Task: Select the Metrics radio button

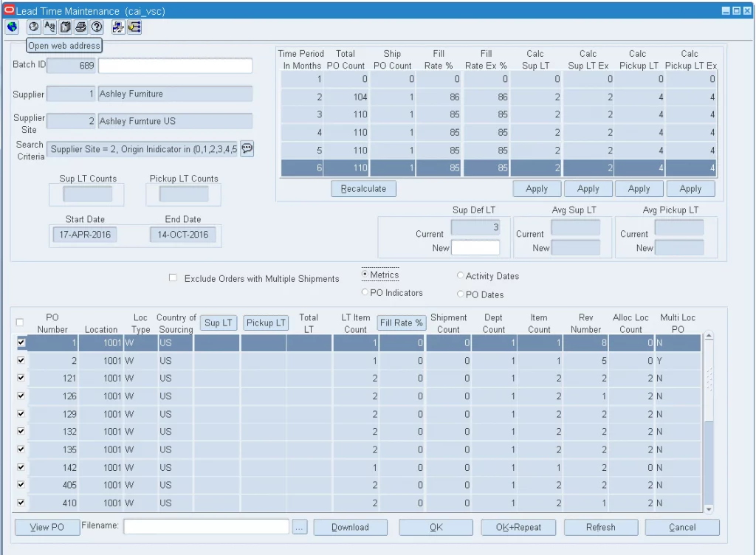Action: (365, 274)
